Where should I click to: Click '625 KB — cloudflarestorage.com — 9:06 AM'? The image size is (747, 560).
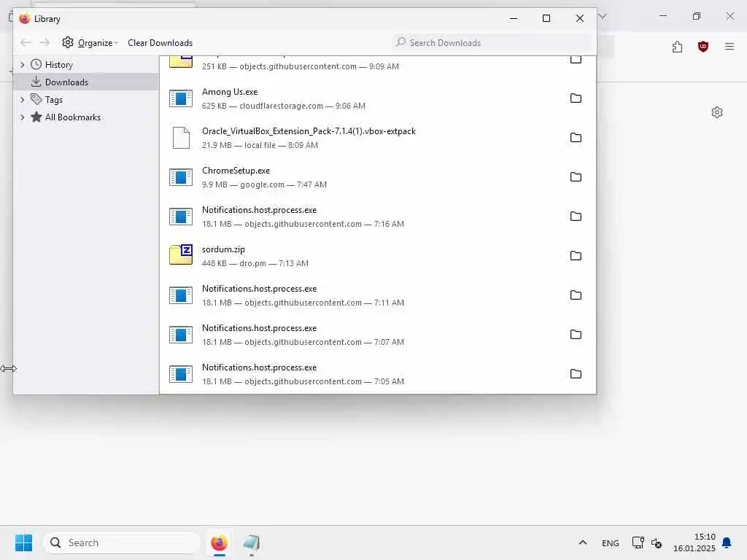(284, 106)
